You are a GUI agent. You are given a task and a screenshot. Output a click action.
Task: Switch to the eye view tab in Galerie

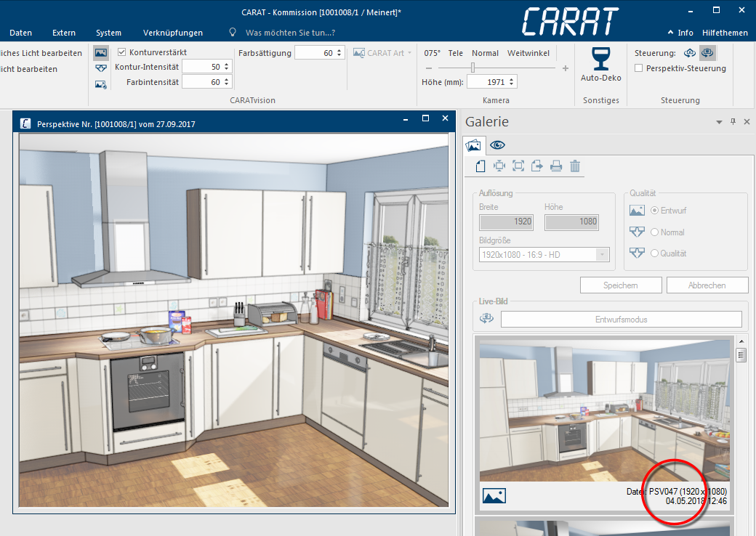point(498,145)
